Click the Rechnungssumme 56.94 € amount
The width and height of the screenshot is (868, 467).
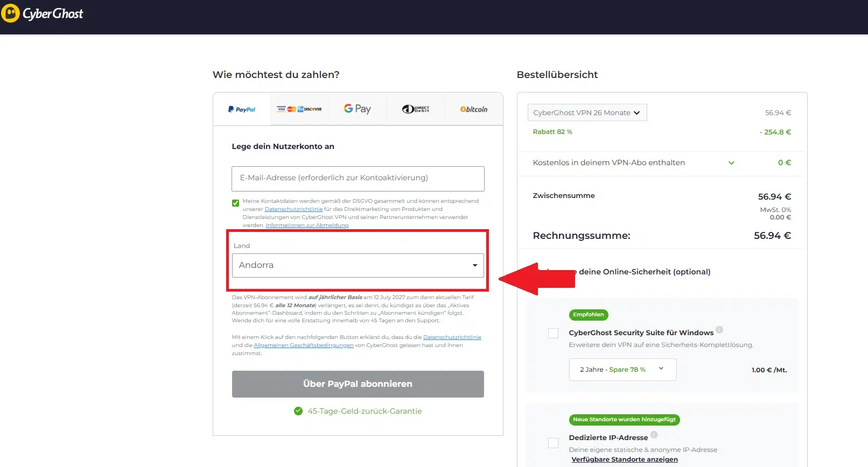click(x=772, y=236)
